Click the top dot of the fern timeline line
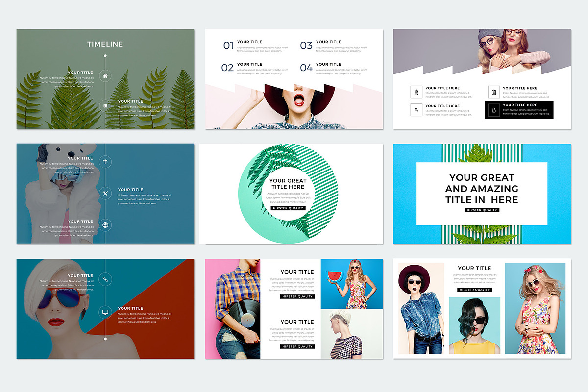 coord(105,55)
